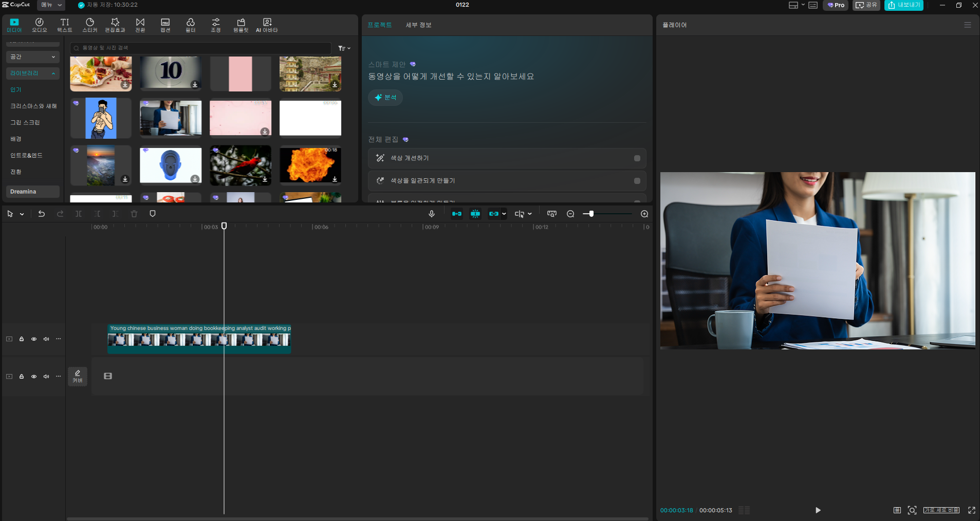Open the preview axis dropdown arrow
The width and height of the screenshot is (980, 521).
click(x=530, y=214)
